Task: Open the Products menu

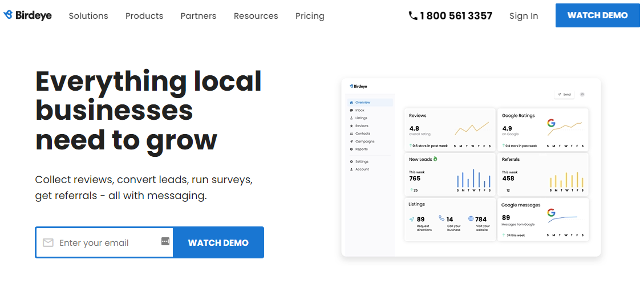Action: coord(144,16)
